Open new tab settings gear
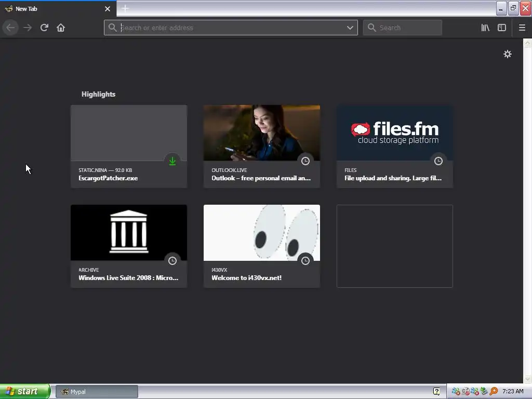 click(507, 54)
